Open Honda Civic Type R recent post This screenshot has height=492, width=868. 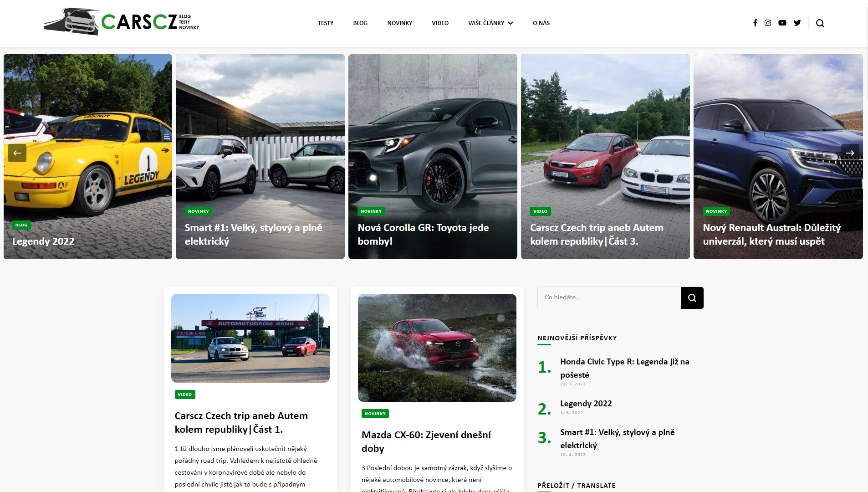(x=625, y=368)
